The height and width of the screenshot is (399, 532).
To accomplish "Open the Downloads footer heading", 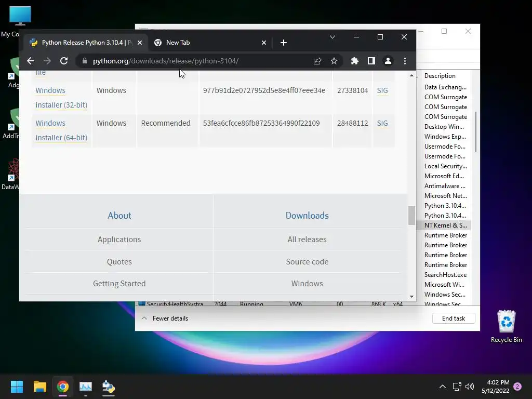I will [307, 216].
